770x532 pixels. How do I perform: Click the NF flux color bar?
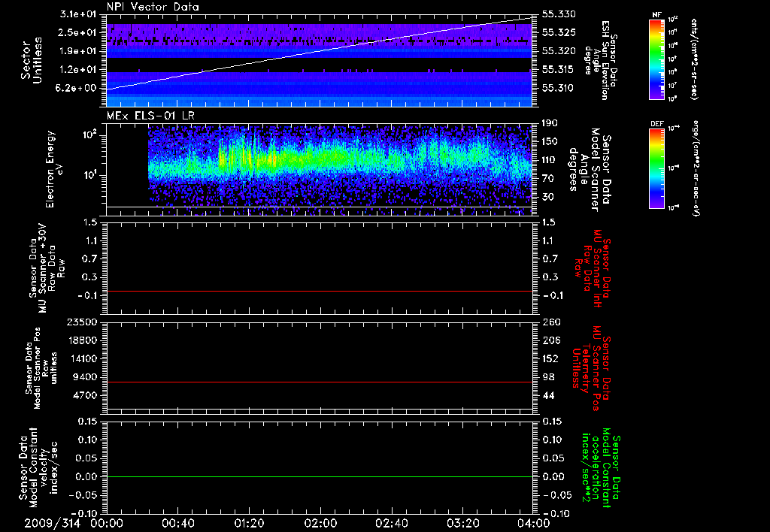click(656, 59)
